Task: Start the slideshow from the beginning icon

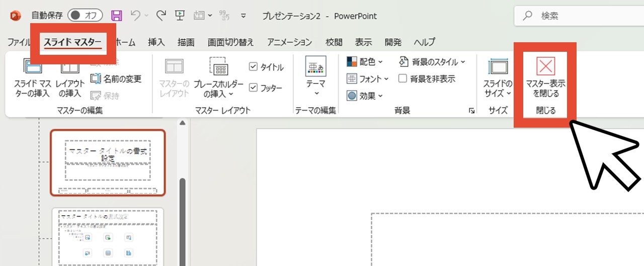Action: (x=180, y=16)
